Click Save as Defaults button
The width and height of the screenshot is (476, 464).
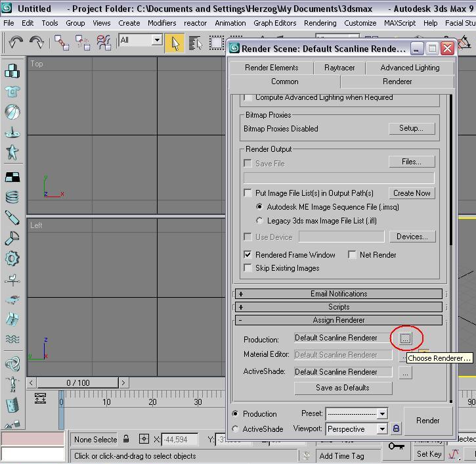[343, 388]
